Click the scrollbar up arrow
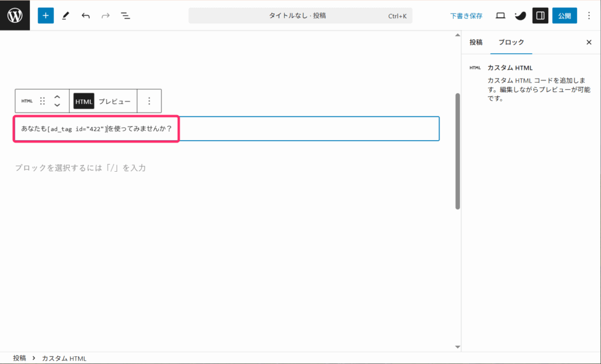 (457, 35)
